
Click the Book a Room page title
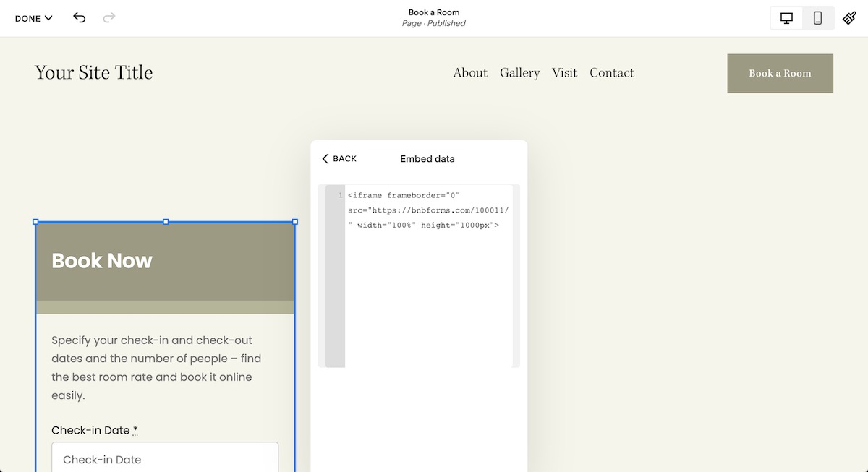click(434, 12)
